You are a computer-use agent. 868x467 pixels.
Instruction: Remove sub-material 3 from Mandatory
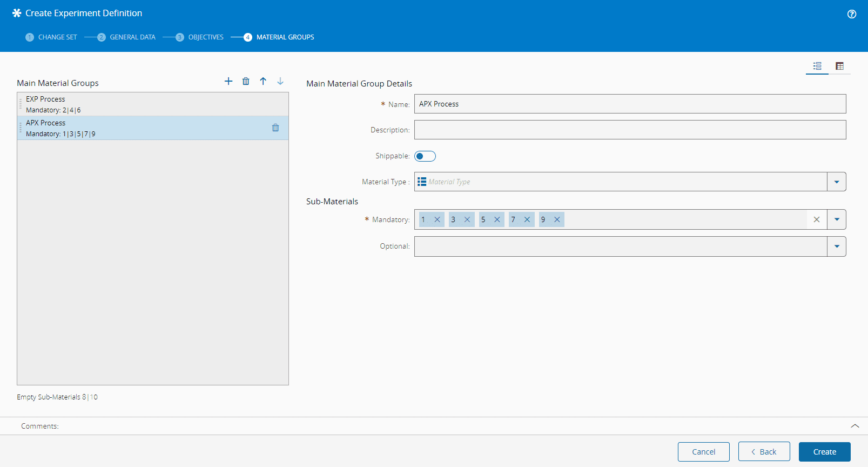point(467,219)
